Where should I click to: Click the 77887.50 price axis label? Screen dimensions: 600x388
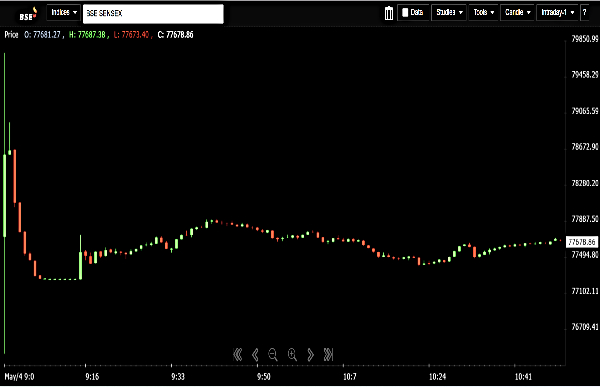click(x=585, y=219)
